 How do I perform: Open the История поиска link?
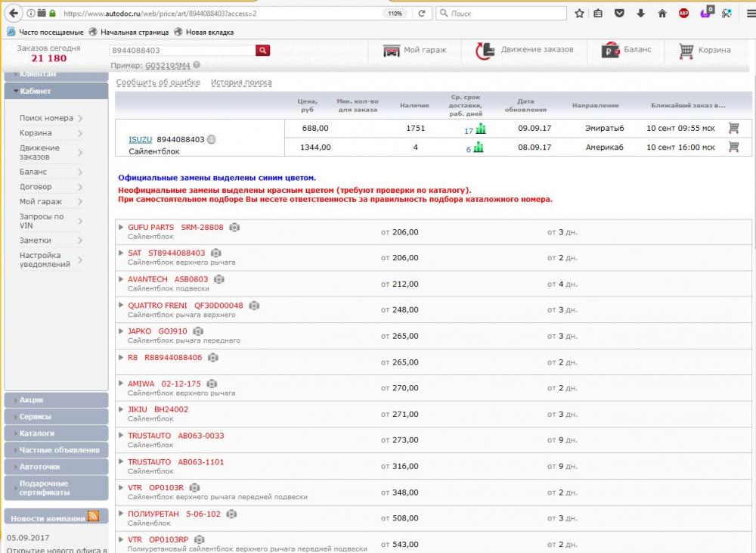click(241, 82)
